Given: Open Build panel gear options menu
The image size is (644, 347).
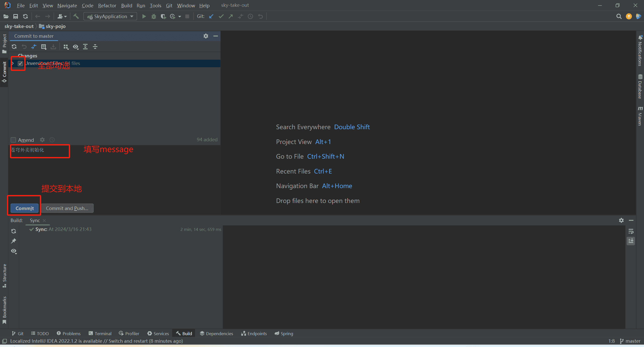Looking at the screenshot, I should [x=621, y=220].
